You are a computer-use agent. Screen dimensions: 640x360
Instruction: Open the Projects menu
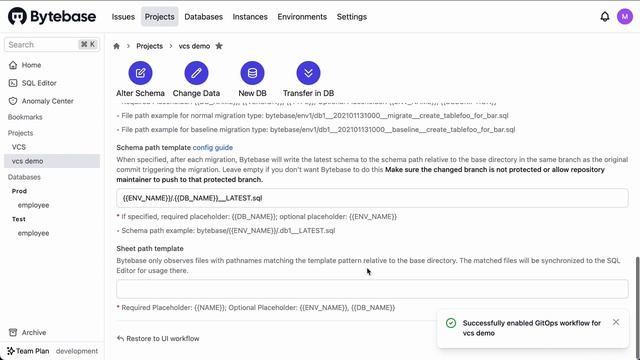pos(160,17)
